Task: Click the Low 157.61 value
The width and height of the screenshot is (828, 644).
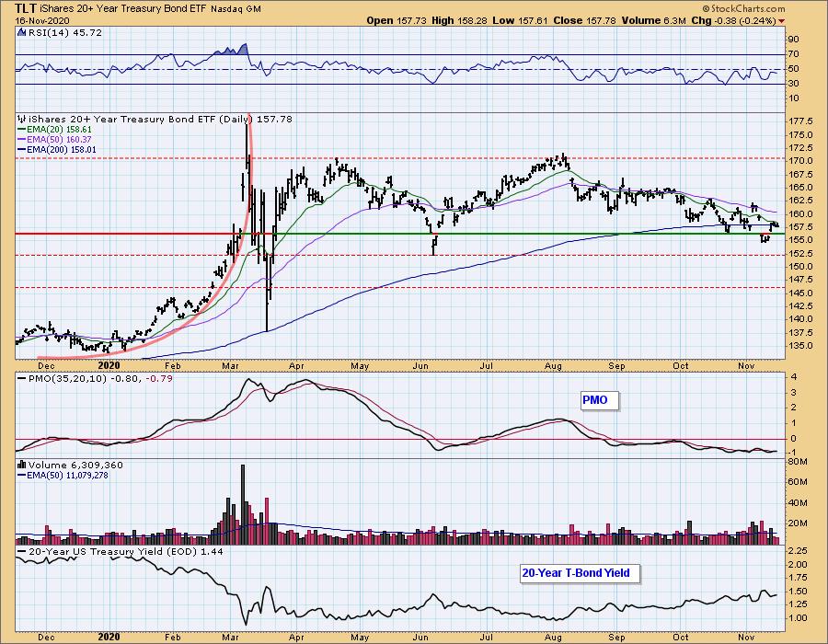Action: point(521,20)
